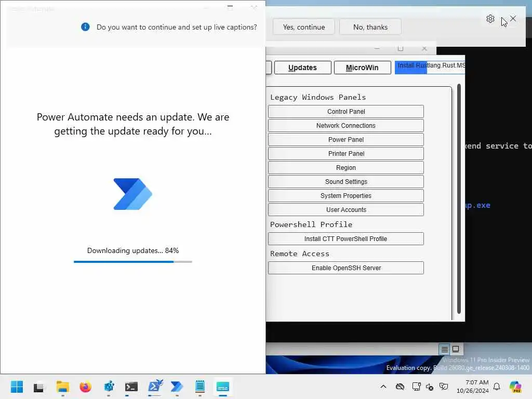Open the Printer Panel

pyautogui.click(x=345, y=154)
